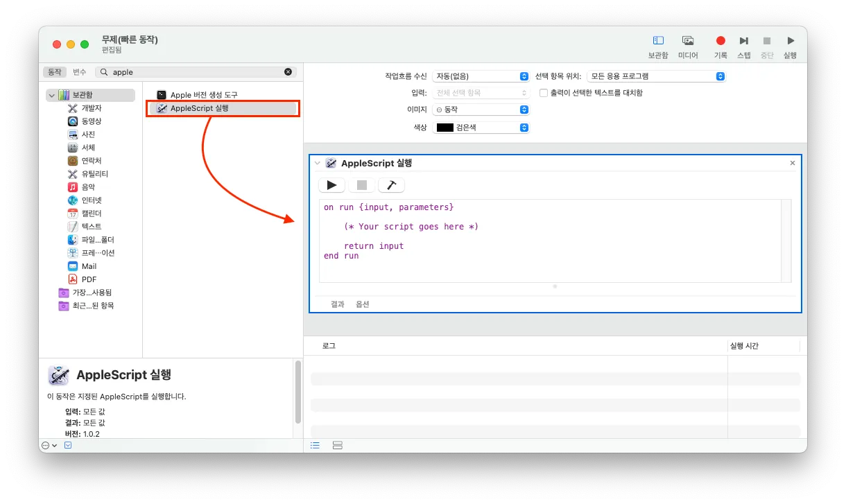Open the media (미디어) browser icon

688,41
